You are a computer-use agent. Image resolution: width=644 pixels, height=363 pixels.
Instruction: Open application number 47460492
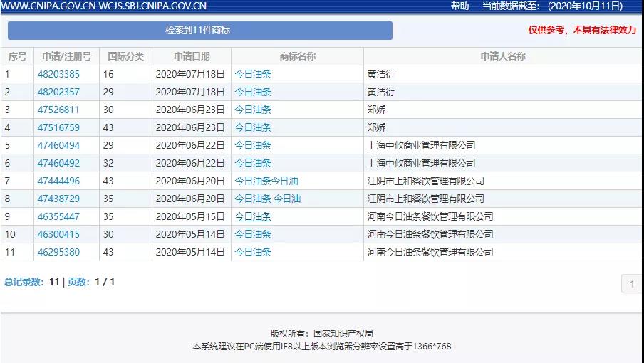coord(58,163)
